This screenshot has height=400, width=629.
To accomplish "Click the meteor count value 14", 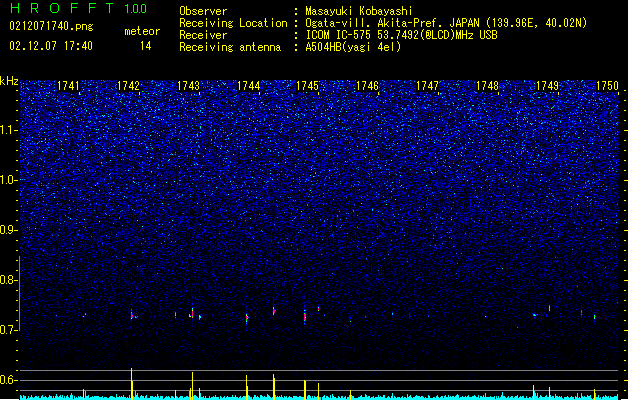I will coord(145,46).
